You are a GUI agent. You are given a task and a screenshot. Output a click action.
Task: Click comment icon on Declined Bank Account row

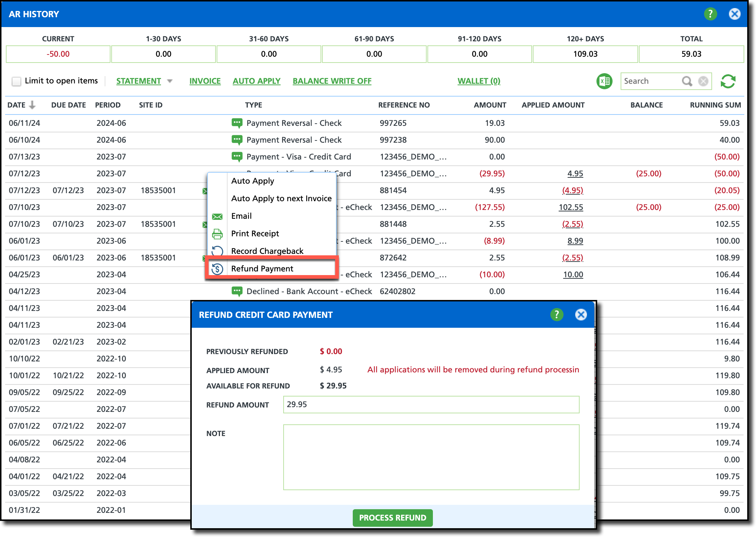point(237,291)
